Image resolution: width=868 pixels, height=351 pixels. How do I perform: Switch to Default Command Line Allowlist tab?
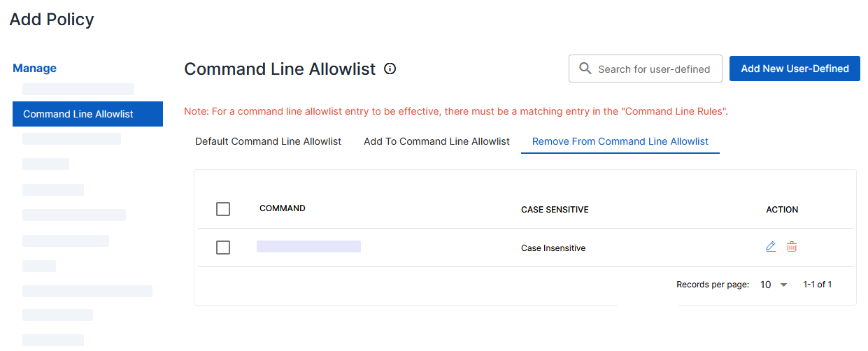pos(268,141)
